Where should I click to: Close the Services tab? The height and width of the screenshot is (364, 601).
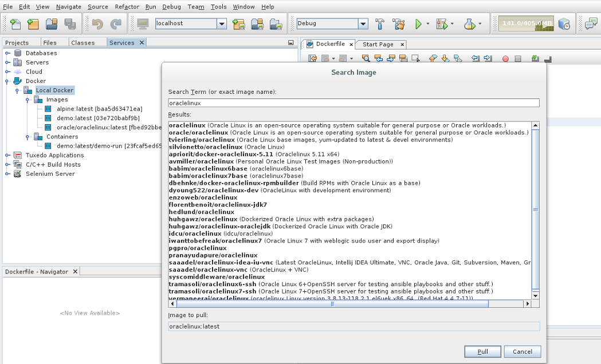click(x=142, y=42)
